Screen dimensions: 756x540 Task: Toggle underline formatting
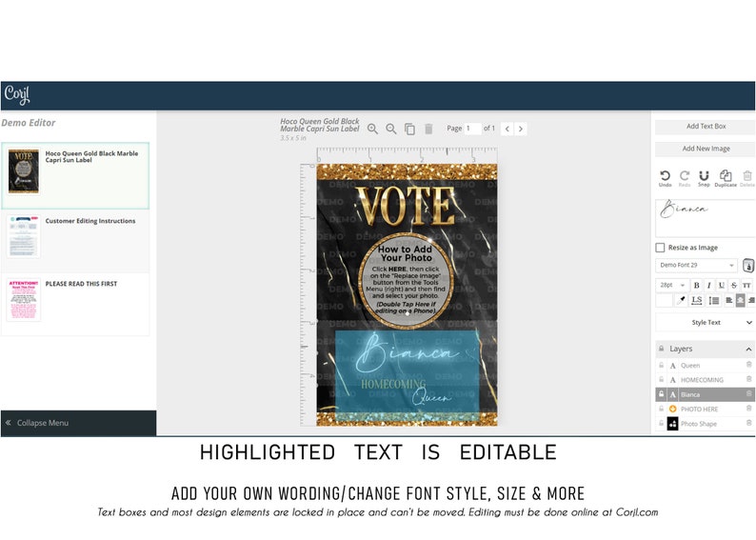tap(722, 286)
